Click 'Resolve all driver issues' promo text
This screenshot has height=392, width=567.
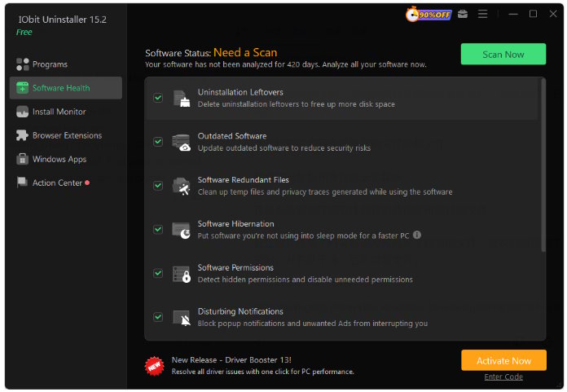pos(262,372)
